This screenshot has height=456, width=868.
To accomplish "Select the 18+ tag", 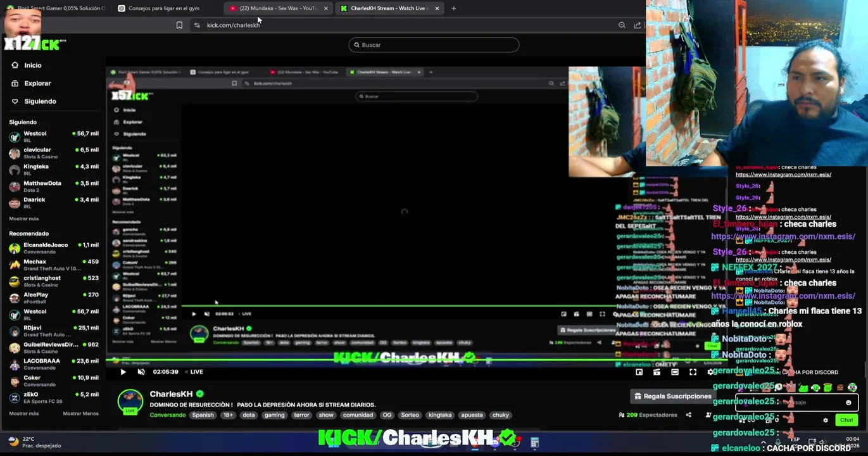I will pyautogui.click(x=228, y=415).
